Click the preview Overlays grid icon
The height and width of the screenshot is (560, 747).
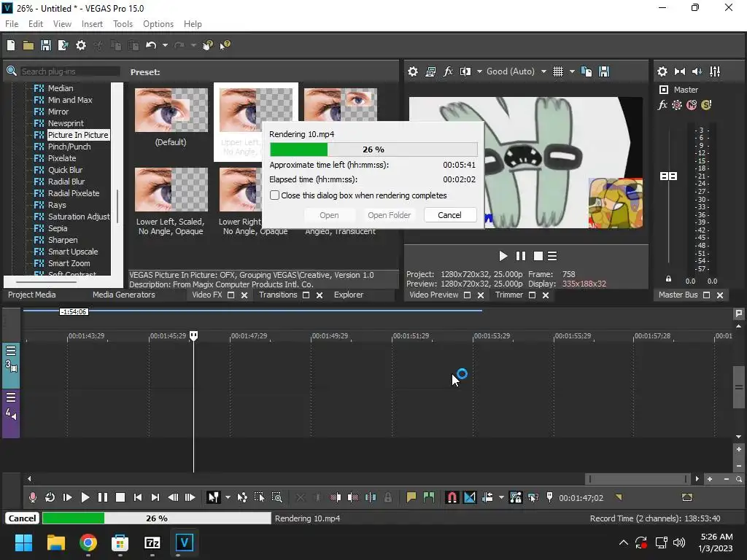pyautogui.click(x=558, y=71)
